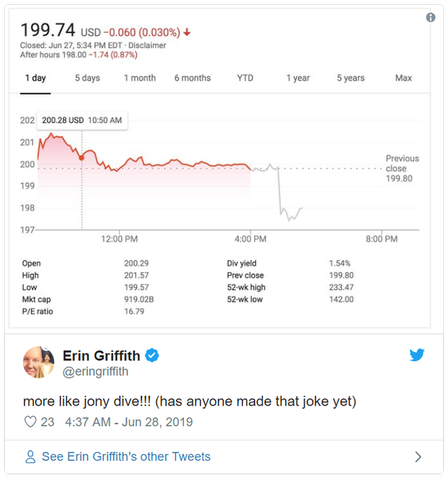Expand other Tweets with right chevron
Image resolution: width=448 pixels, height=477 pixels.
pos(418,457)
